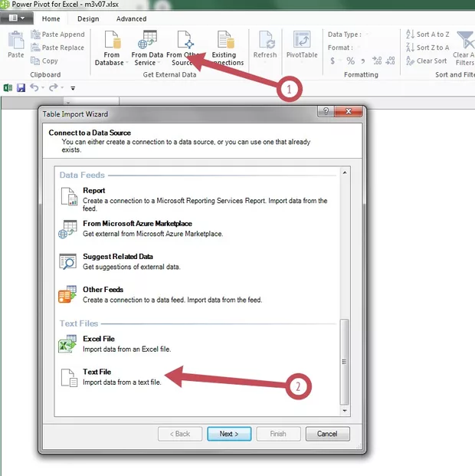Click the Save floppy disk icon
Screen dimensions: 475x476
click(21, 88)
